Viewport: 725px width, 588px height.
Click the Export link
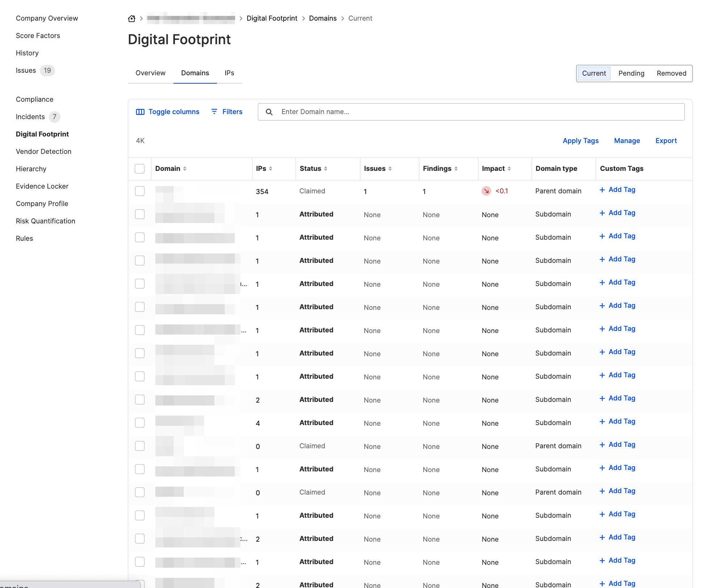click(666, 140)
